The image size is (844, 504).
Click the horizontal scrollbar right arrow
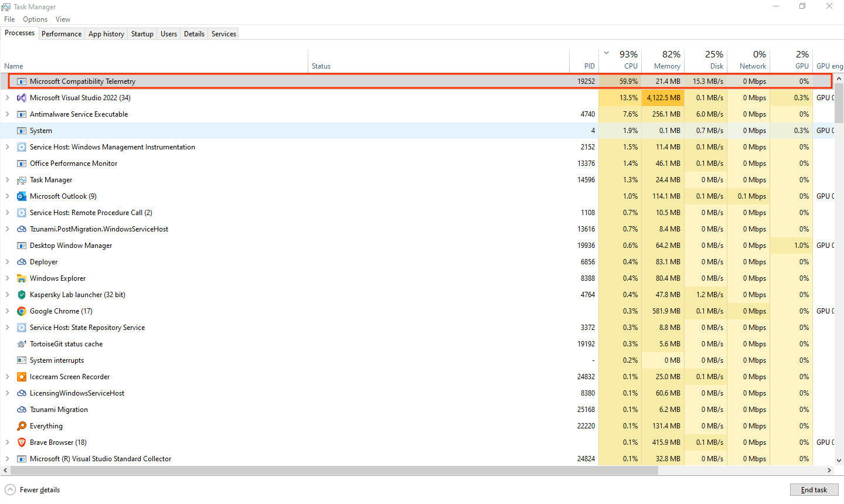pos(829,470)
